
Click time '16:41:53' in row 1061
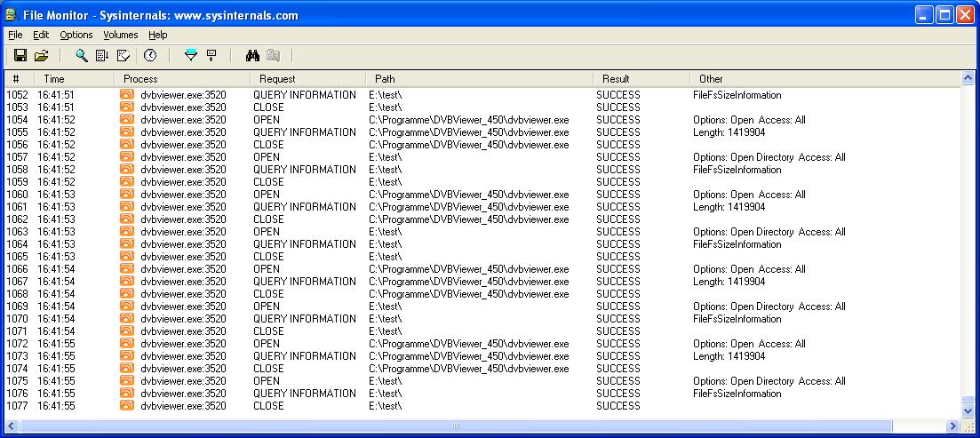click(56, 207)
